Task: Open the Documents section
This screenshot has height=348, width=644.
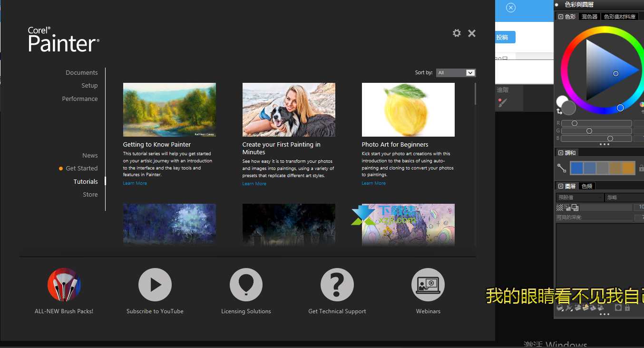Action: tap(82, 72)
